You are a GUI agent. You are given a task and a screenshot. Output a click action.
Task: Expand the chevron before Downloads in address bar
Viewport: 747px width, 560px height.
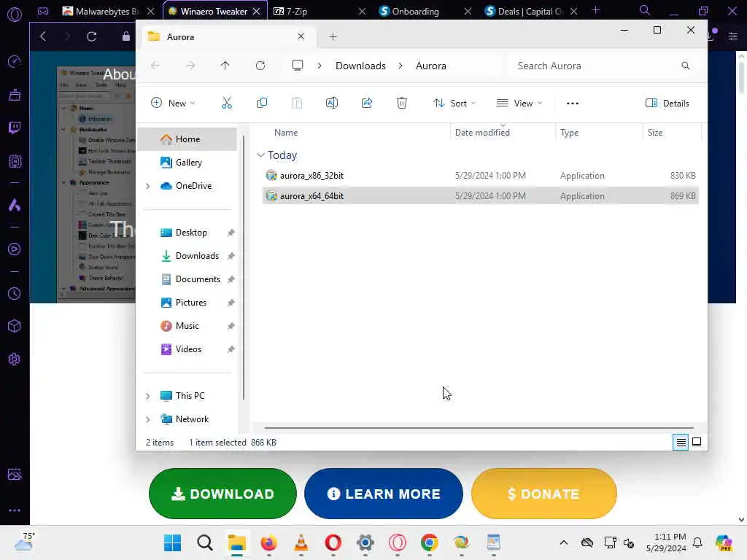pos(320,66)
